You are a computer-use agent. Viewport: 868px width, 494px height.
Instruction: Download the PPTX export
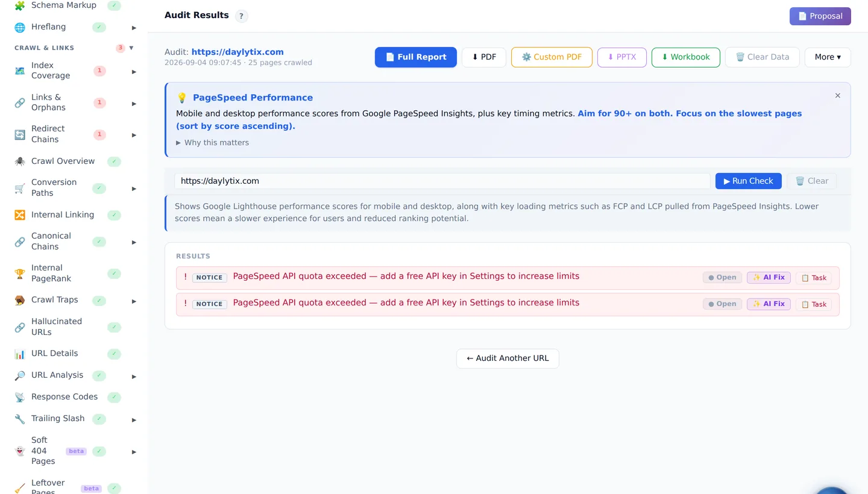click(621, 57)
